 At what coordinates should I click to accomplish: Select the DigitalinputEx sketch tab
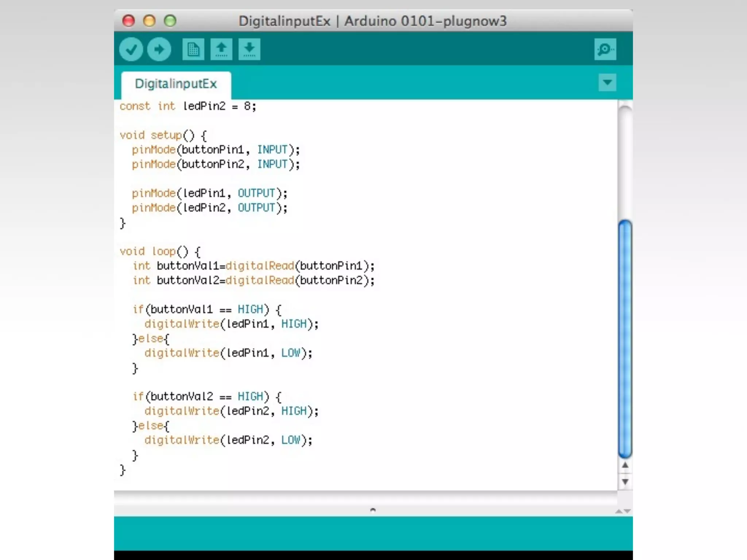[176, 84]
